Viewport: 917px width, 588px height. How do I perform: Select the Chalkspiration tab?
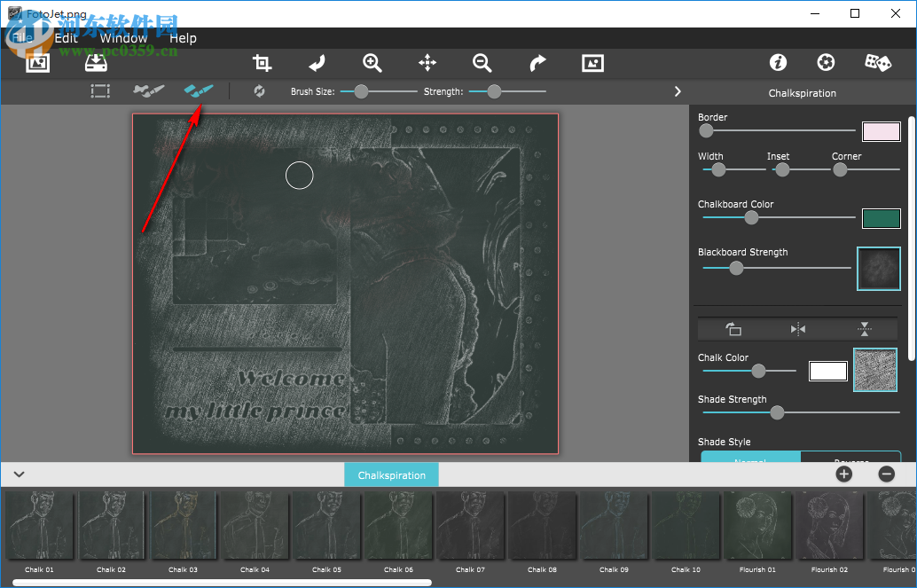pyautogui.click(x=391, y=475)
